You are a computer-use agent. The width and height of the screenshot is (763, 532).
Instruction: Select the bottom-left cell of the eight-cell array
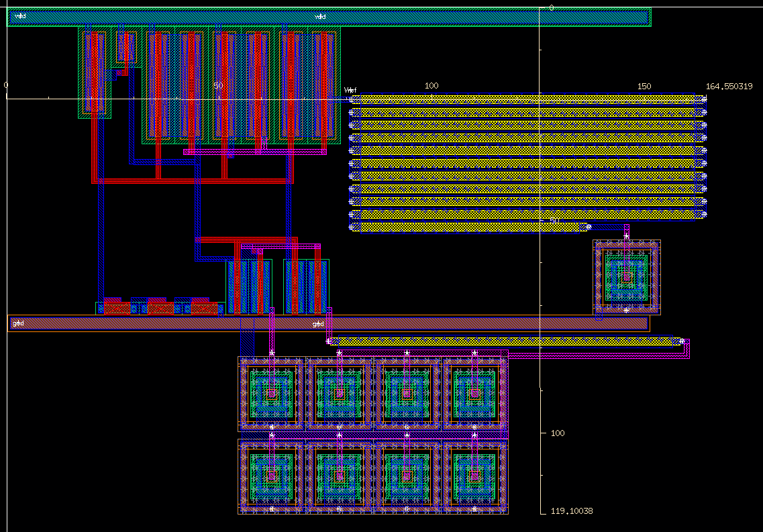tap(272, 476)
